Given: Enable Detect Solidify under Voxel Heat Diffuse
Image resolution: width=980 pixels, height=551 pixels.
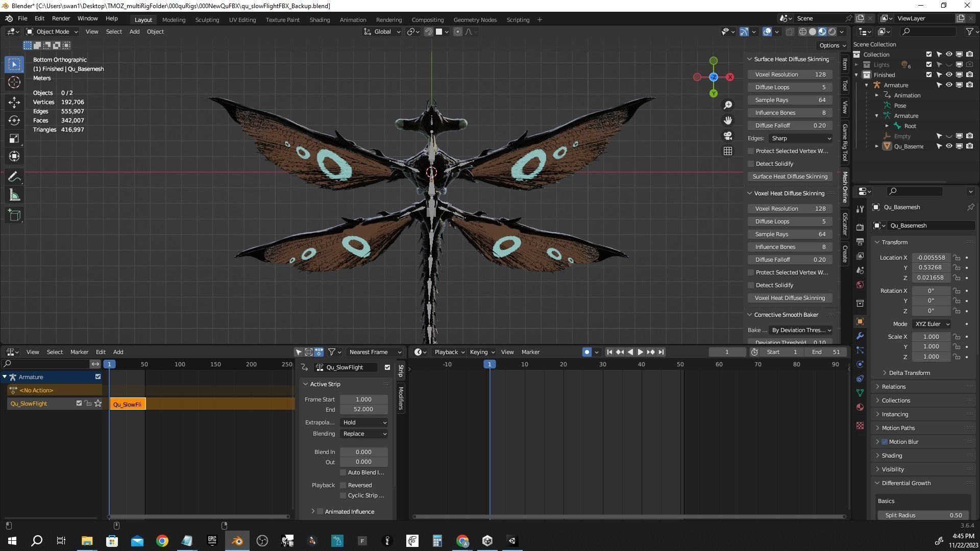Looking at the screenshot, I should pyautogui.click(x=751, y=285).
